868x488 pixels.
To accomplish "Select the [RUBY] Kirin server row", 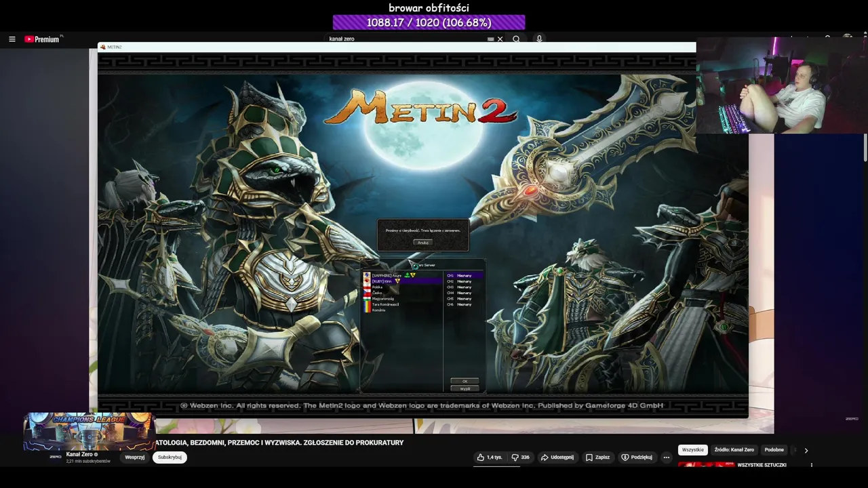I will (401, 281).
